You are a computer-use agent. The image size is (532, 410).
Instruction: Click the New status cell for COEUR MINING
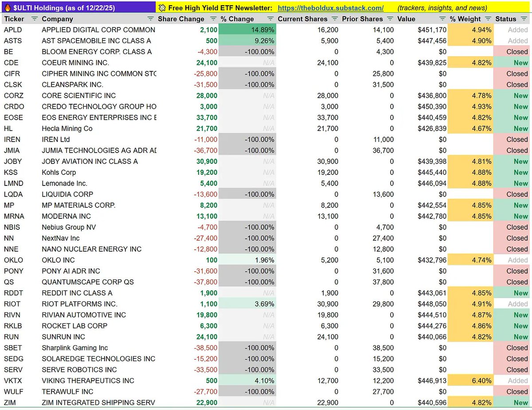point(520,63)
